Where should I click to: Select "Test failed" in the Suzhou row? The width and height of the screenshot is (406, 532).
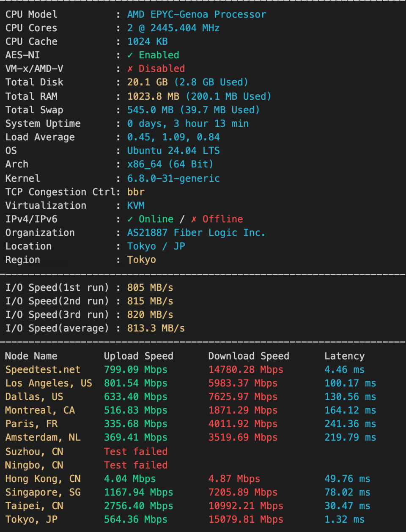pos(136,451)
